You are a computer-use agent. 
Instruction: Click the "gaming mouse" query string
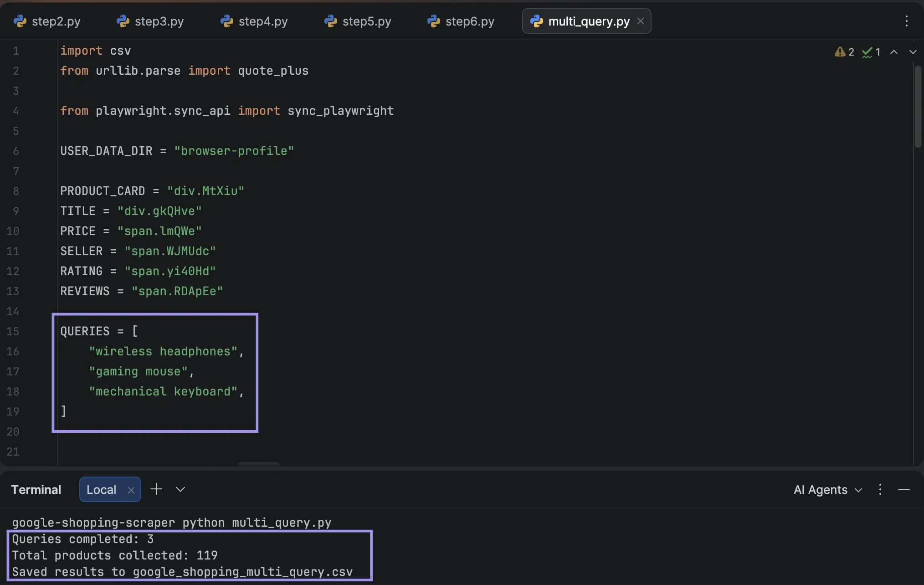click(x=138, y=371)
